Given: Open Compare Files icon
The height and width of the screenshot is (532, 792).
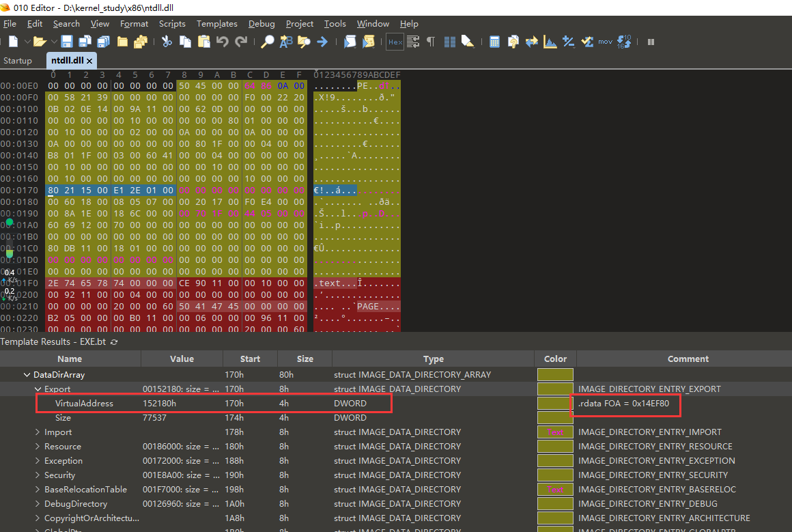Looking at the screenshot, I should coord(513,42).
